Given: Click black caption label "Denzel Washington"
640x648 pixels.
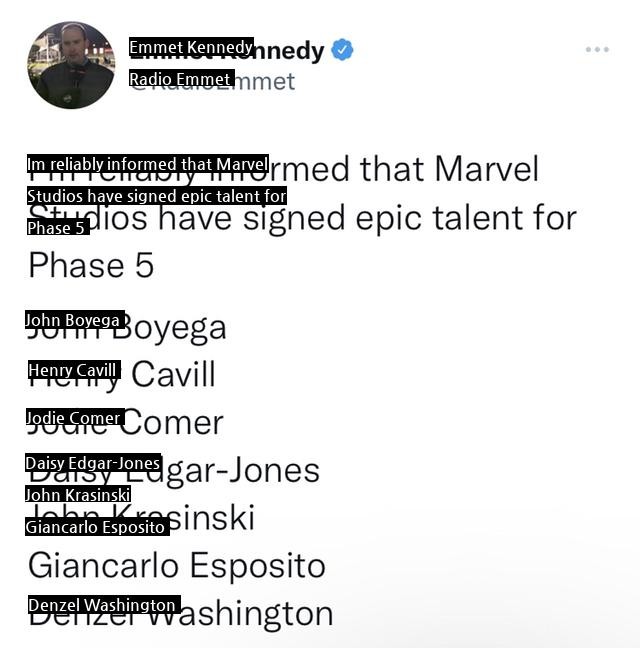Looking at the screenshot, I should point(102,605).
